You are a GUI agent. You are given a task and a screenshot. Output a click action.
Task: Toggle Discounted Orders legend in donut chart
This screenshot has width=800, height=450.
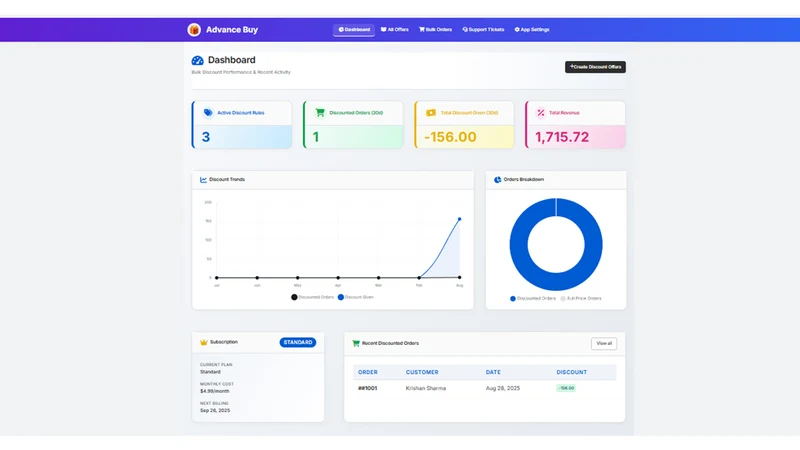click(x=533, y=298)
